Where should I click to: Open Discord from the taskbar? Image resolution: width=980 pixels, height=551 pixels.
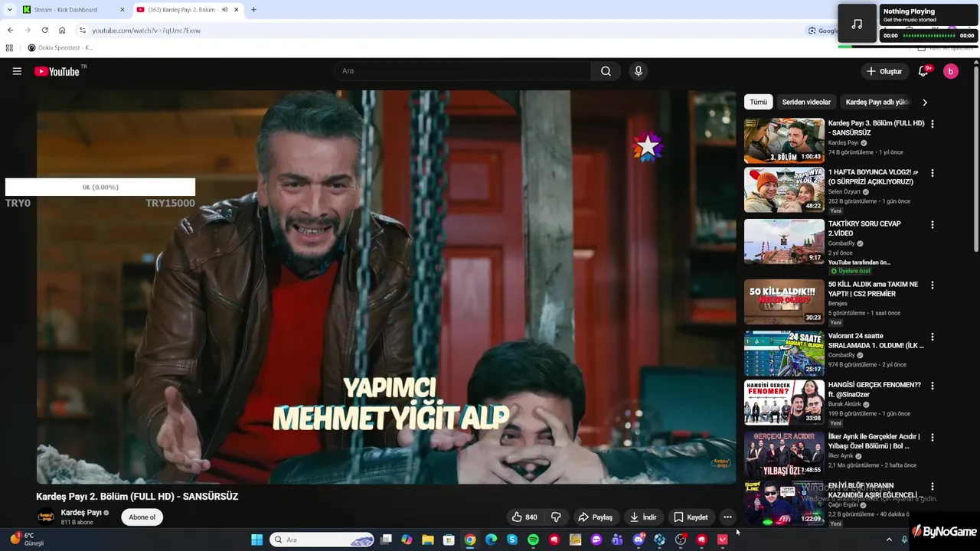pos(639,540)
